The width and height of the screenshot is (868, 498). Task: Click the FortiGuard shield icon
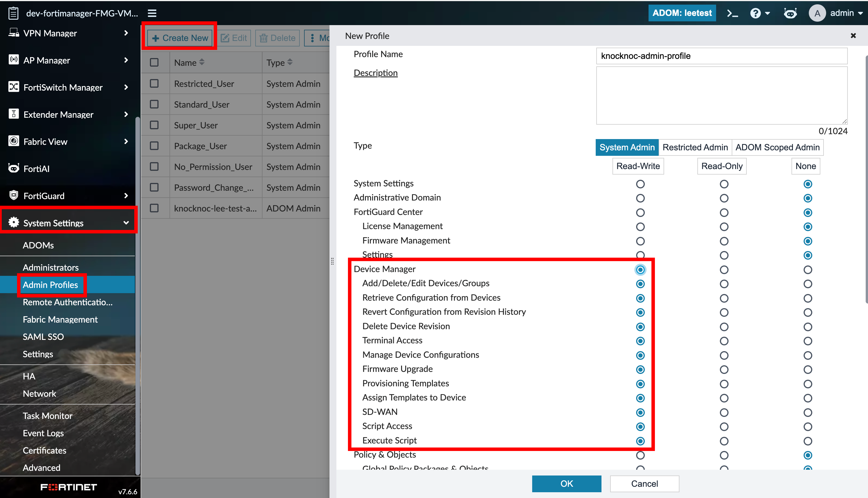point(13,195)
